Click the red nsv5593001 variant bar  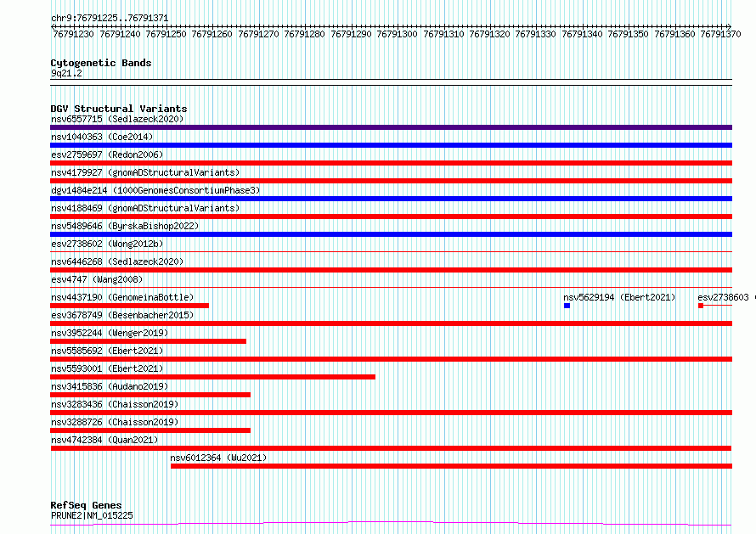212,377
